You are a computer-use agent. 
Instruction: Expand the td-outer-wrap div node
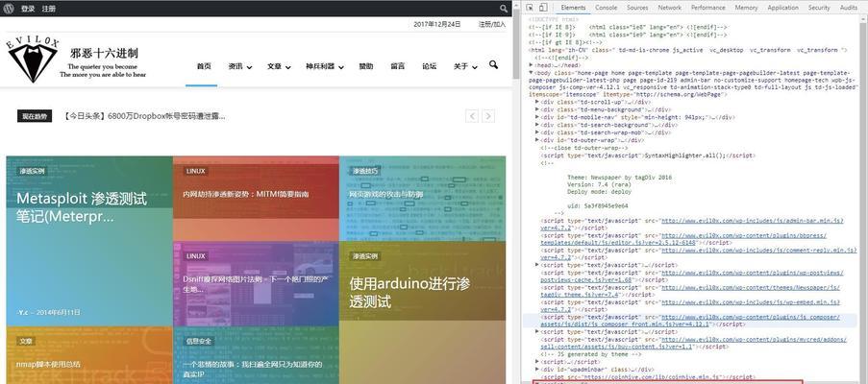[537, 140]
